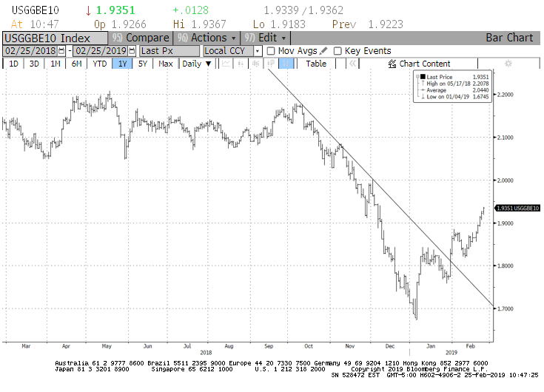Enable the Mov Avgs checkbox
This screenshot has height=392, width=544.
[271, 51]
